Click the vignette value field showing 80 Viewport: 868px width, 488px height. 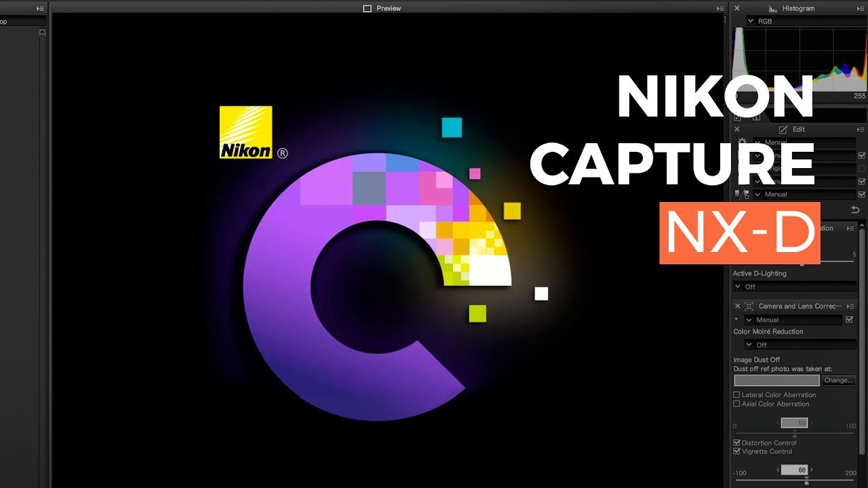point(794,470)
